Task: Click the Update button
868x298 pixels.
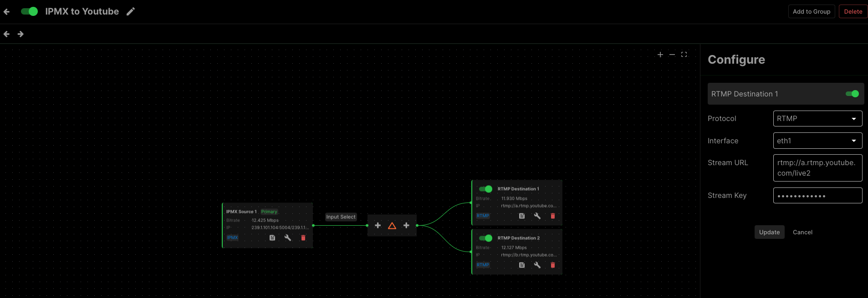Action: coord(769,232)
